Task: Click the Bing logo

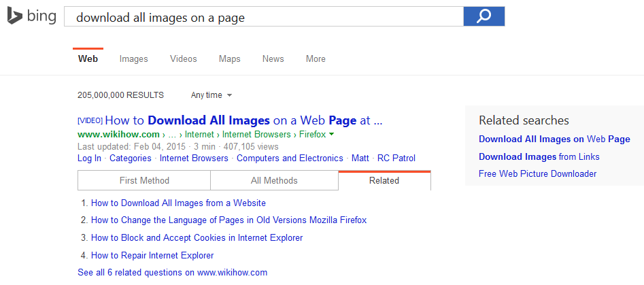Action: click(31, 16)
